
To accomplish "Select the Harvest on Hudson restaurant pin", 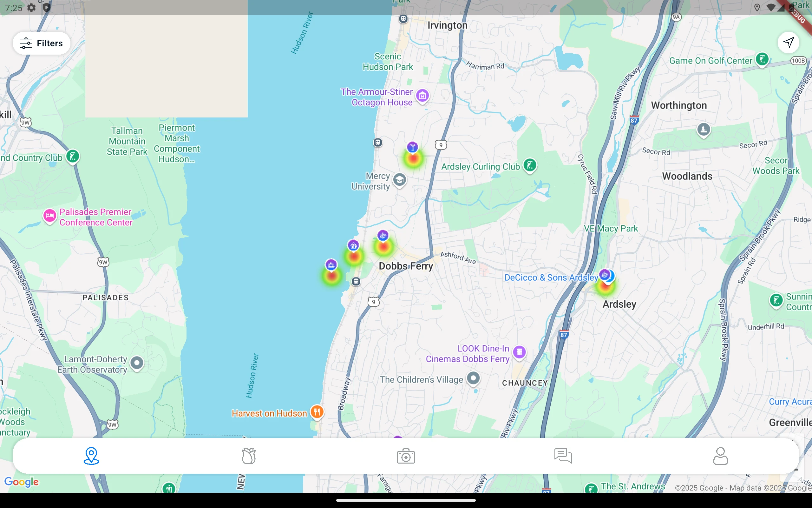I will pos(317,412).
